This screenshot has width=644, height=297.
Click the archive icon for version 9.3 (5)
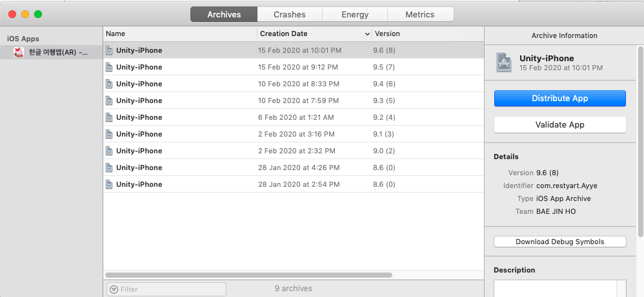(109, 101)
